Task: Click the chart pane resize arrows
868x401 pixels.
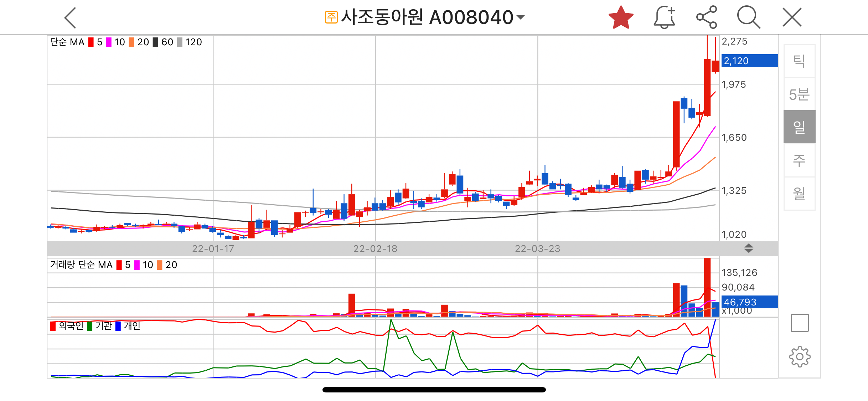Action: pyautogui.click(x=749, y=248)
